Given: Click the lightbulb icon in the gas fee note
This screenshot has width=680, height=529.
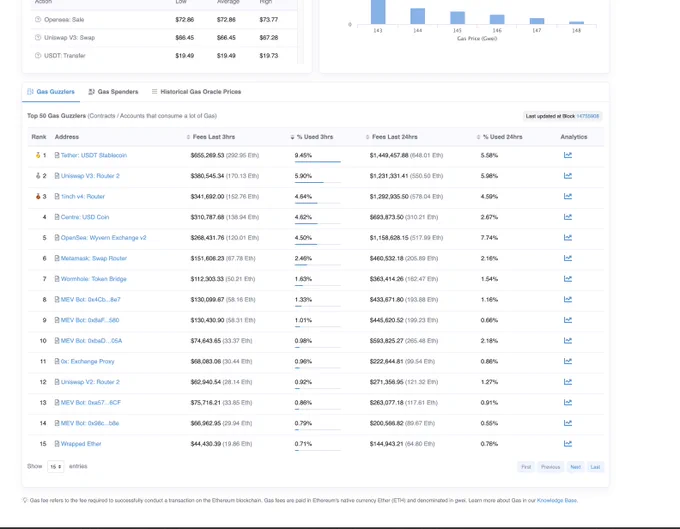Looking at the screenshot, I should tap(25, 500).
